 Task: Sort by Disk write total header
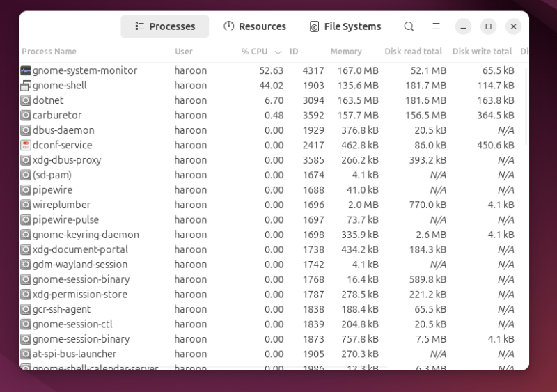click(482, 52)
